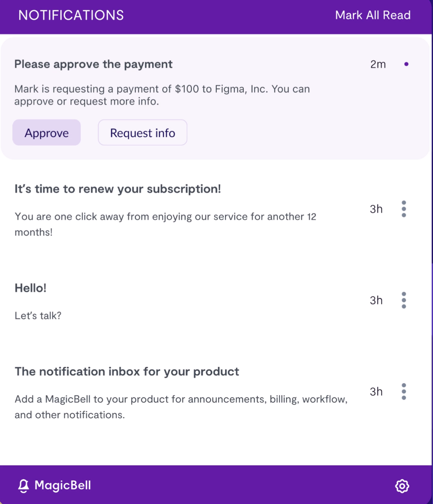Open three-dot menu for Hello! notification

[x=404, y=300]
